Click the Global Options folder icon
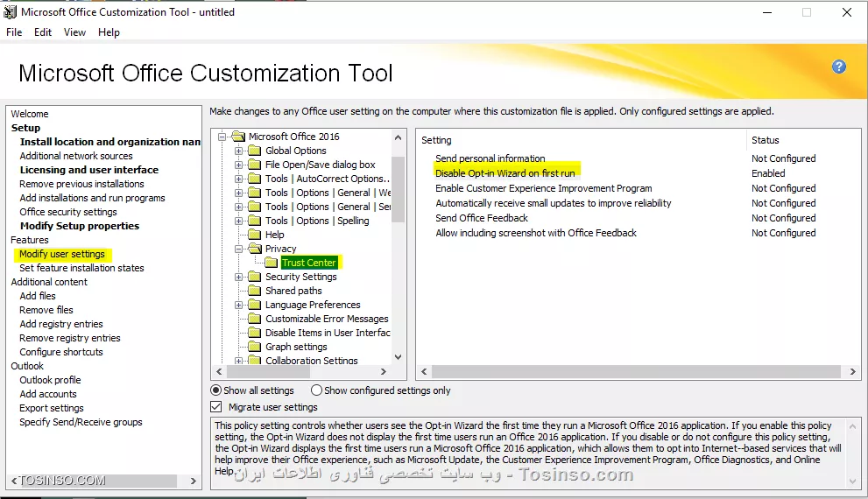Image resolution: width=868 pixels, height=499 pixels. tap(255, 151)
